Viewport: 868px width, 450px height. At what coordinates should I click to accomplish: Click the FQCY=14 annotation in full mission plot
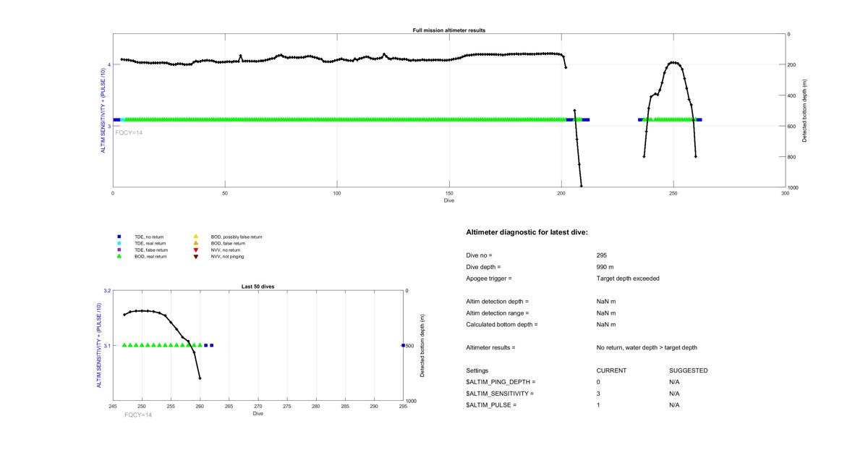pos(129,132)
